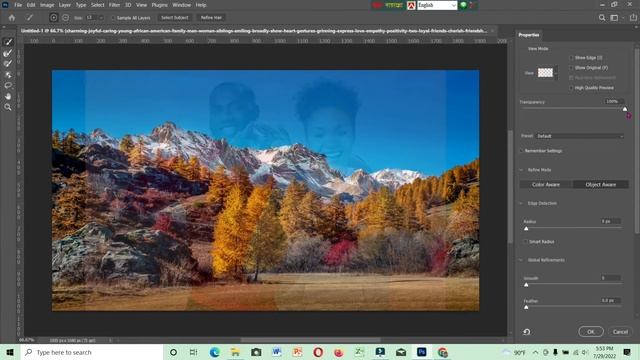Open PowerPoint from the taskbar

(297, 352)
